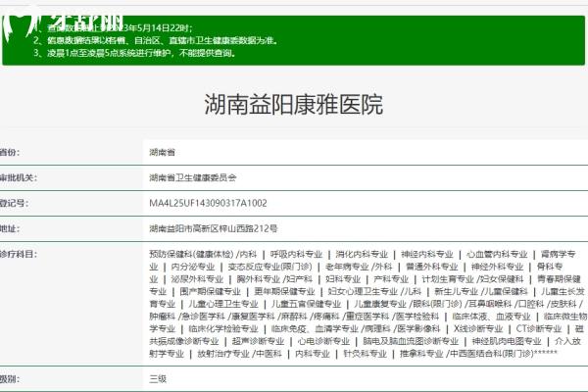Click the hospital title 湖南益阳康雅医院
The image size is (588, 392).
point(293,104)
